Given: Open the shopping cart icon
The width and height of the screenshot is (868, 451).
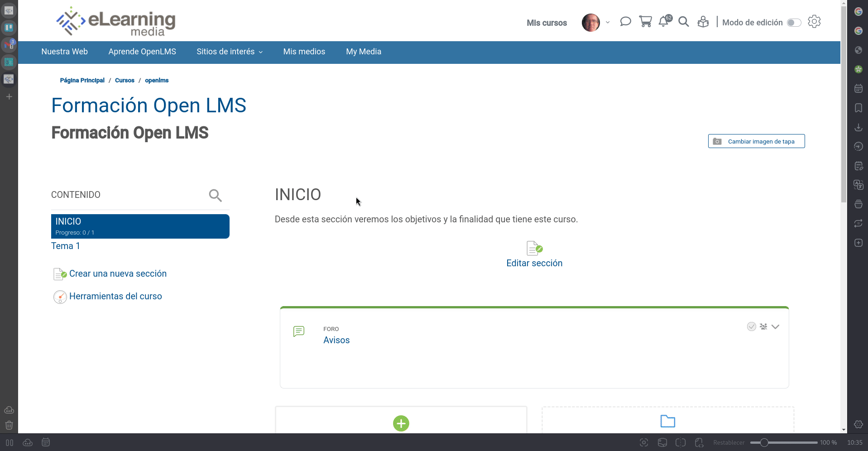Looking at the screenshot, I should click(x=645, y=22).
